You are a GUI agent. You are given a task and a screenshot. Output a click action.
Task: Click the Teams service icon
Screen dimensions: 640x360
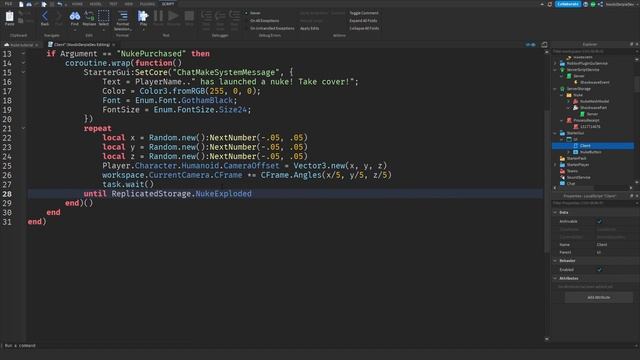click(562, 171)
